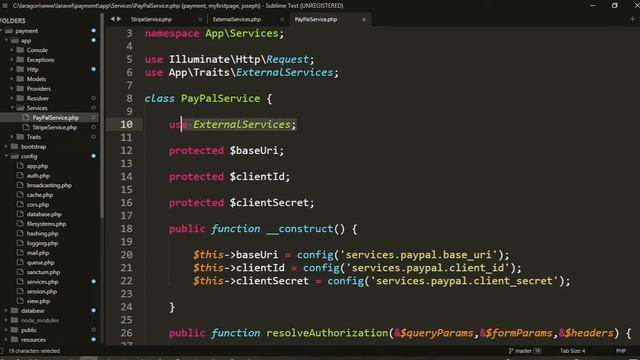This screenshot has width=640, height=360.
Task: Click the '19 characters selected' status text
Action: click(34, 351)
